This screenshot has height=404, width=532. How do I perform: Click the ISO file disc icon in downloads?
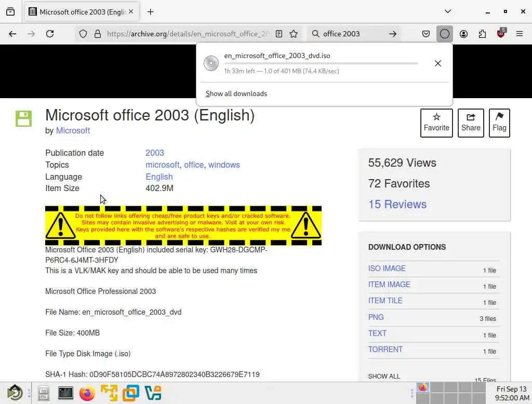coord(211,63)
